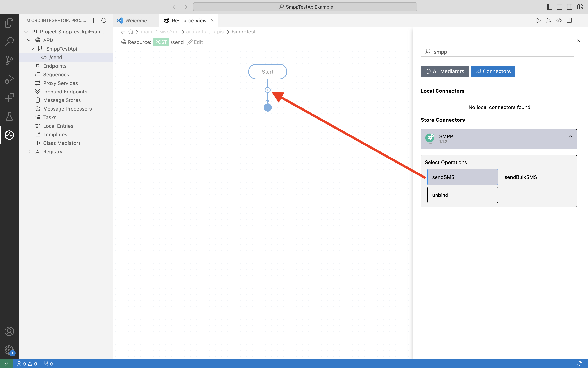Screen dimensions: 588x368
Task: Select Sequences in the project tree
Action: pos(66,74)
